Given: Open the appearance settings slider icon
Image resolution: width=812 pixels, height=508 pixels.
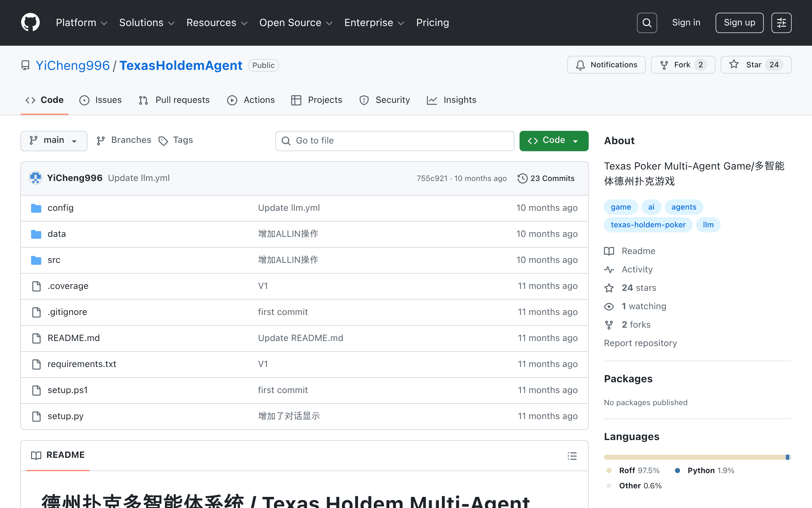Looking at the screenshot, I should (781, 23).
